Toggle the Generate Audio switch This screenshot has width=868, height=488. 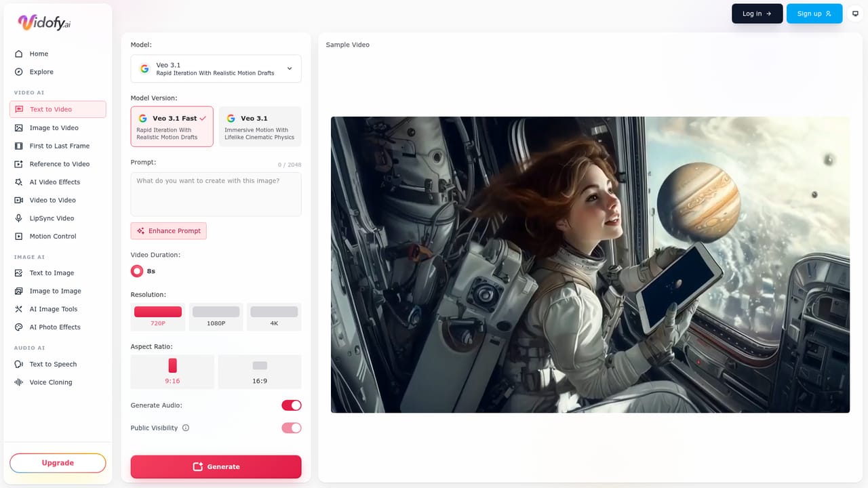point(292,405)
